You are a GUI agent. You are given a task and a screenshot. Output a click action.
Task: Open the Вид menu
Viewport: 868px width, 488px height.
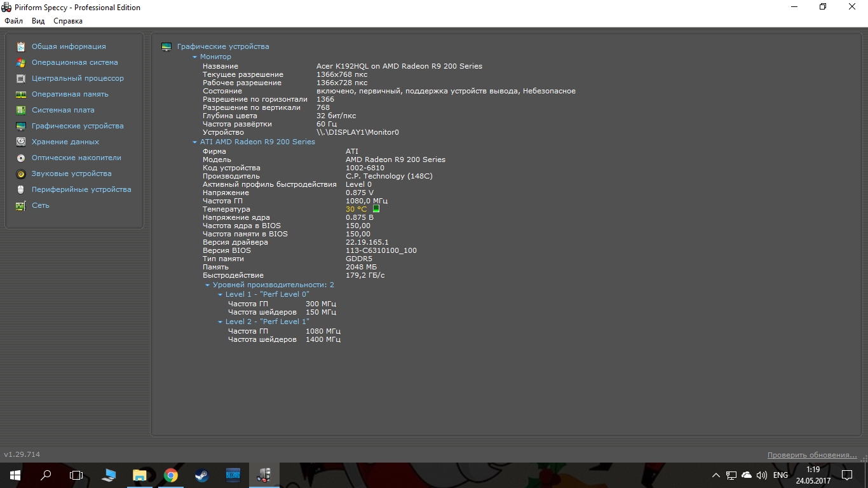(38, 21)
